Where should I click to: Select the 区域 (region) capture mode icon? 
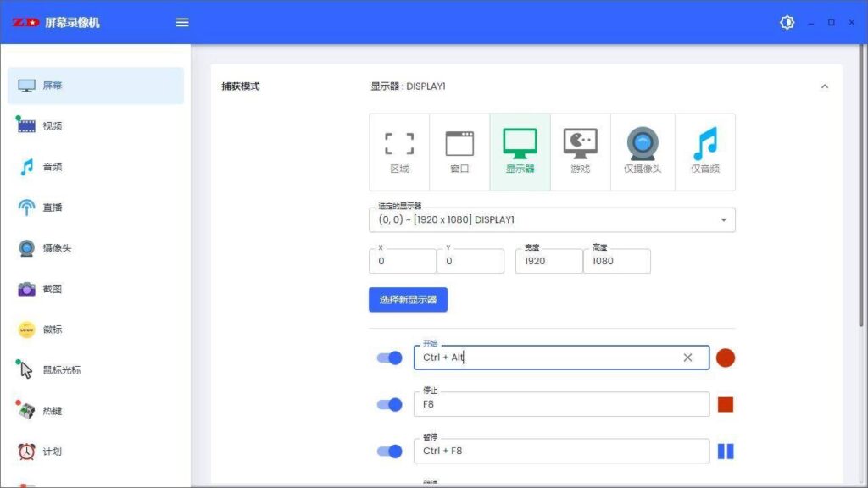pyautogui.click(x=398, y=151)
